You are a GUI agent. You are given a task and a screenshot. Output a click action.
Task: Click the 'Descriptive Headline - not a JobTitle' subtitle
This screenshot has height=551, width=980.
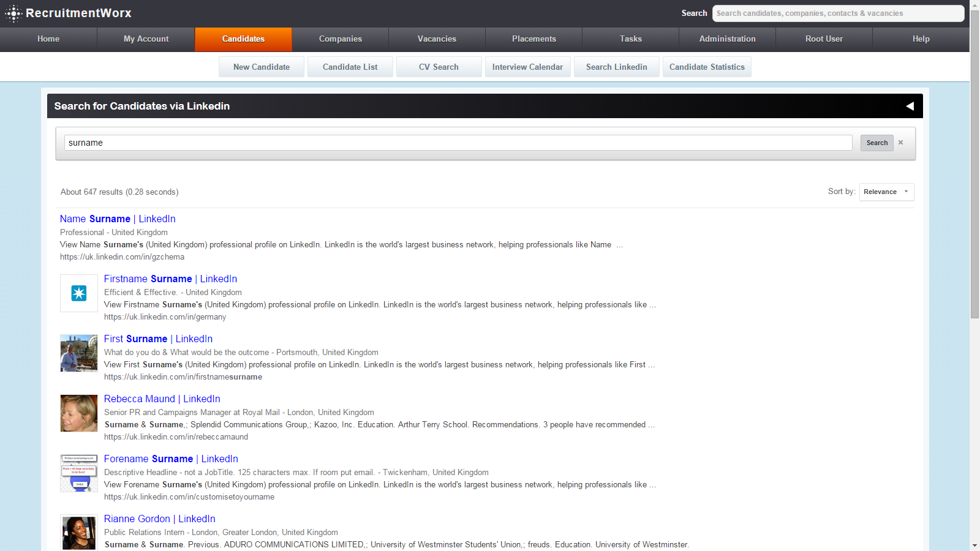296,472
